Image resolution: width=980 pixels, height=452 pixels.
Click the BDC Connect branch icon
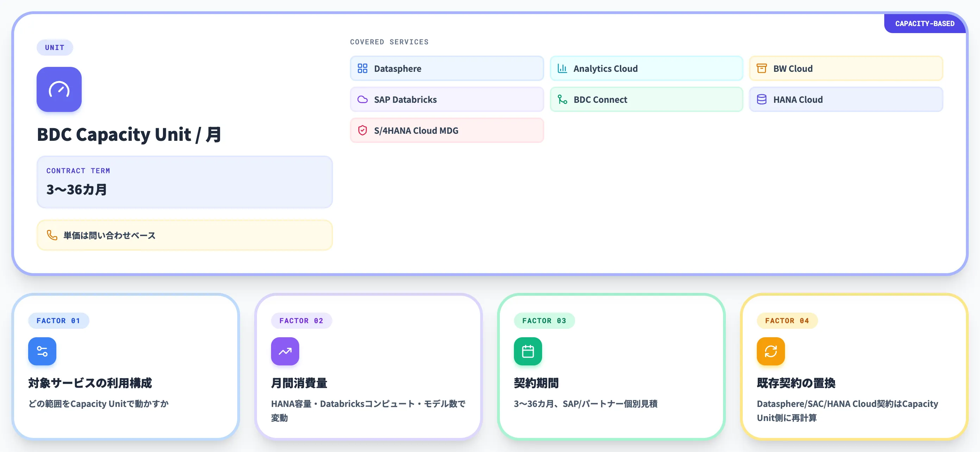pos(562,99)
